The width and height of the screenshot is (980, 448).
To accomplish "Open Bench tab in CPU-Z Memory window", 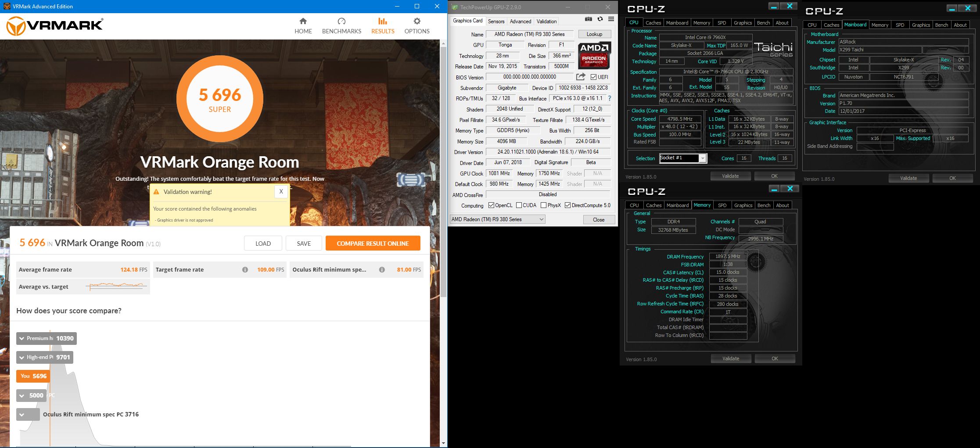I will 764,205.
